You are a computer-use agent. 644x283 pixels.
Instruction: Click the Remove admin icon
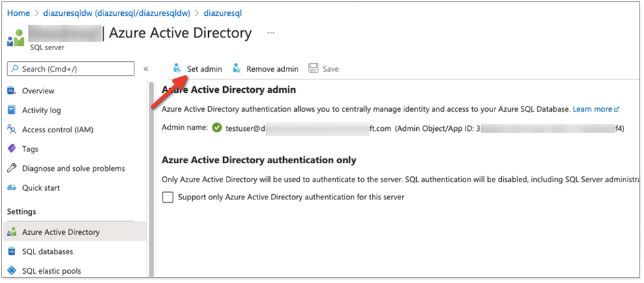tap(236, 68)
